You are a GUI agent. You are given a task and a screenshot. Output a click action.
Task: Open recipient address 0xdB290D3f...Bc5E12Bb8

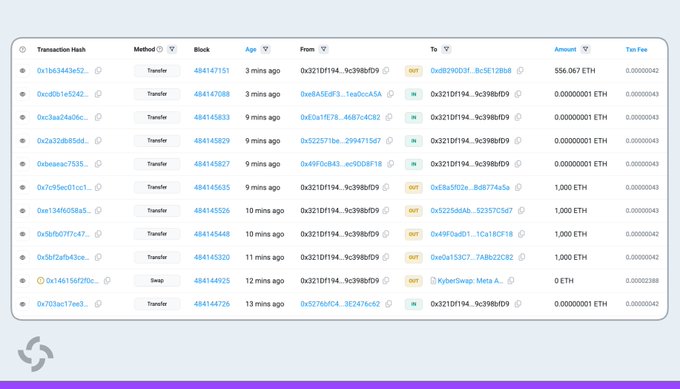coord(471,71)
